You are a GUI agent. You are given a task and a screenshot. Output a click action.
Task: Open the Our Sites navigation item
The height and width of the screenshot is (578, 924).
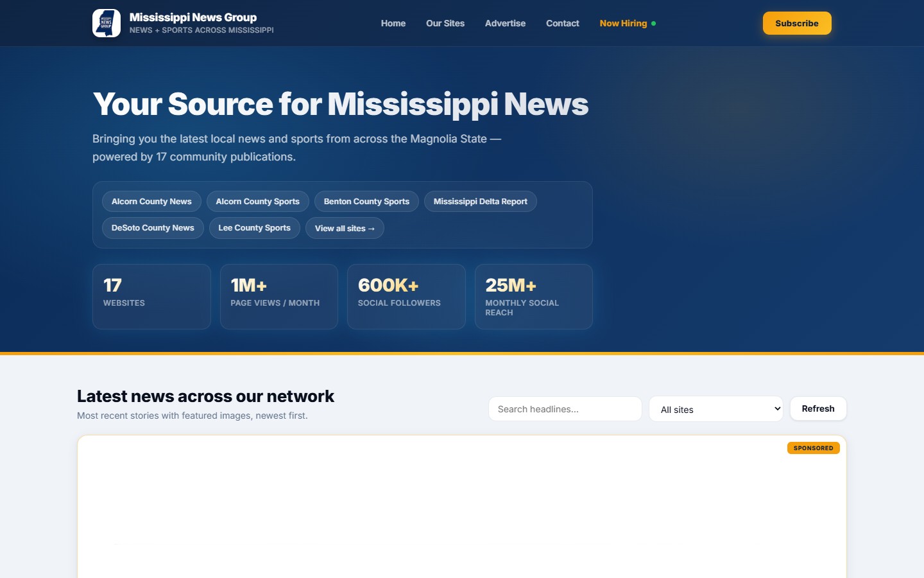click(445, 23)
